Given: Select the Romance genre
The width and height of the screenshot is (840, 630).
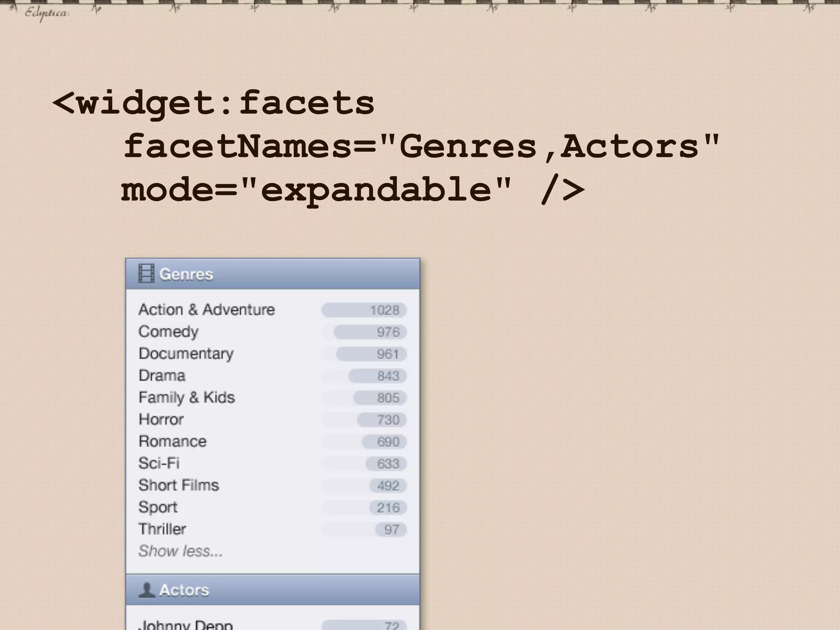Looking at the screenshot, I should (173, 441).
